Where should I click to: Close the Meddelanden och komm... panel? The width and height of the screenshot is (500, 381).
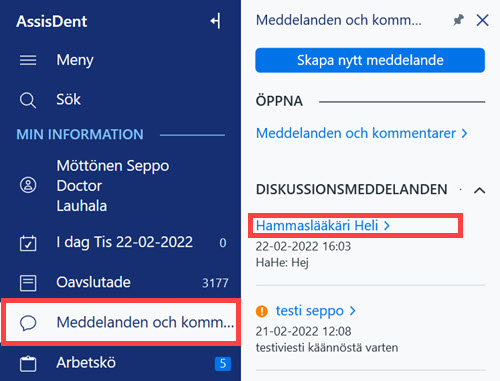[482, 20]
